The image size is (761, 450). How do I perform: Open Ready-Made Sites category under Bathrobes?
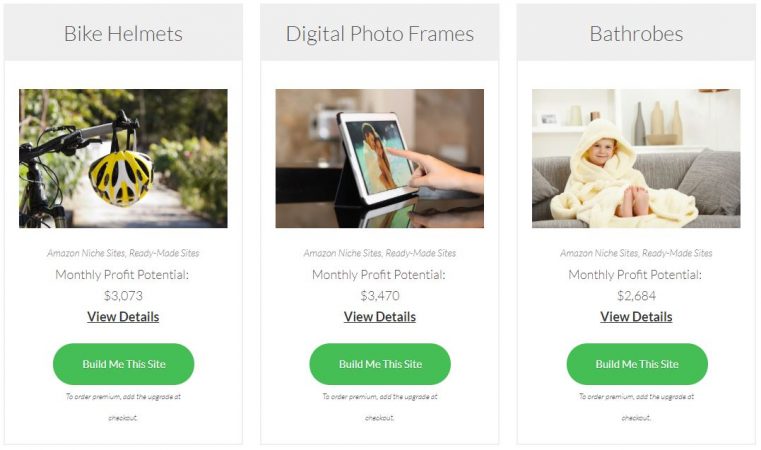click(x=677, y=253)
